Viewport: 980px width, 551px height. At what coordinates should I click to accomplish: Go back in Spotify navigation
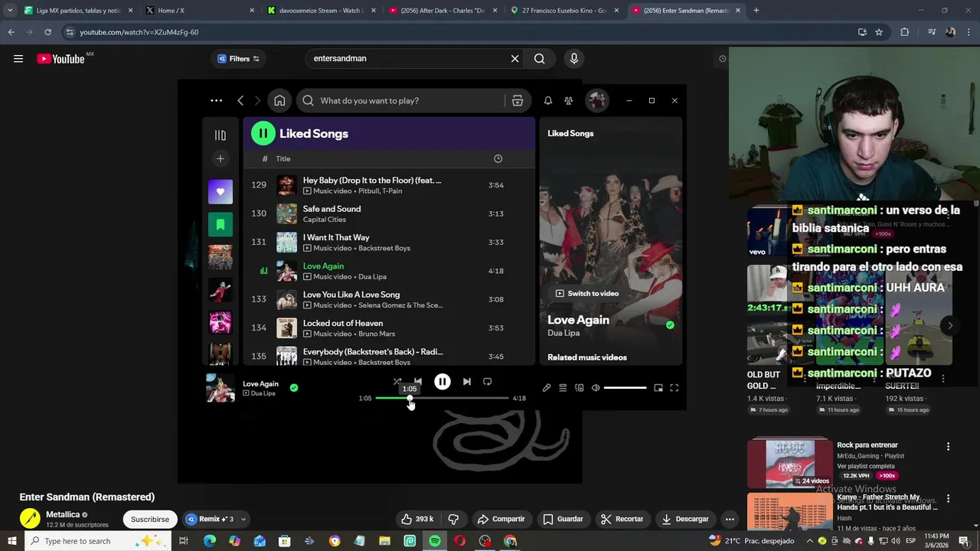[x=240, y=100]
